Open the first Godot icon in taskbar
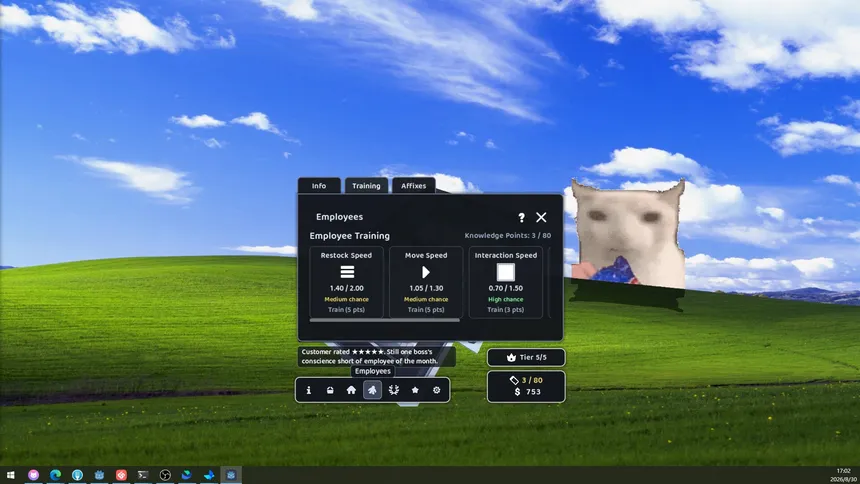This screenshot has height=484, width=860. [x=99, y=475]
